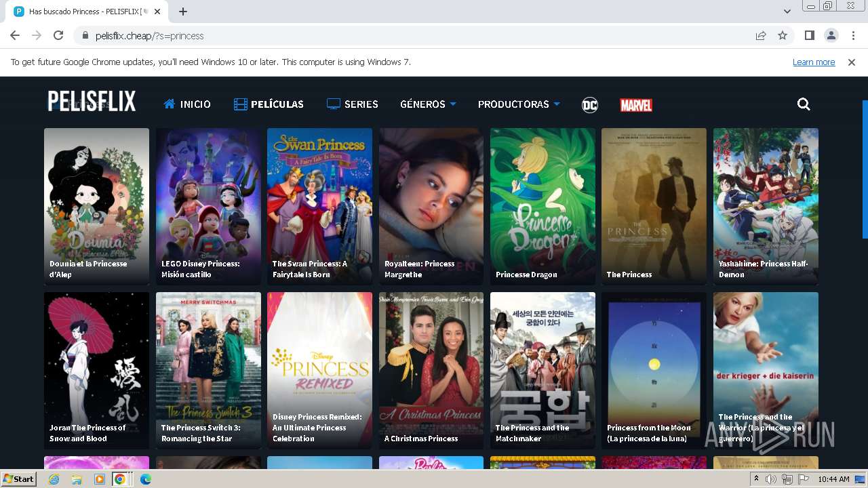Bookmark this page with the star icon
The width and height of the screenshot is (868, 488).
pyautogui.click(x=783, y=36)
